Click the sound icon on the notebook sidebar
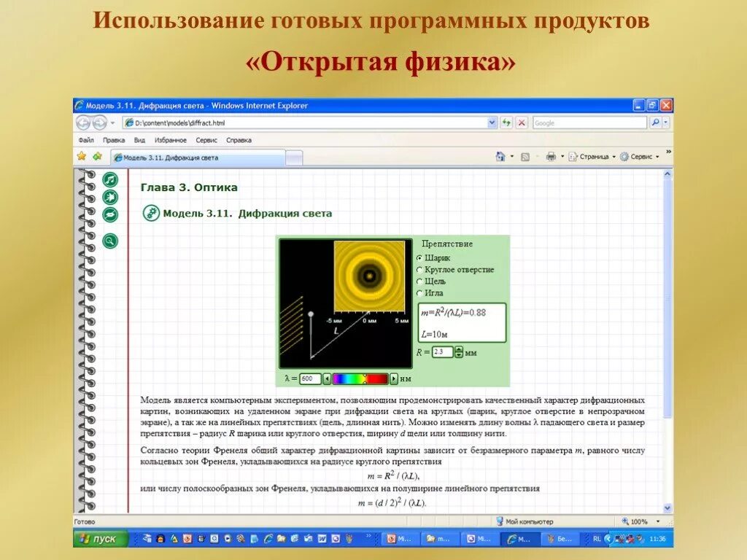This screenshot has height=560, width=747. click(x=110, y=179)
